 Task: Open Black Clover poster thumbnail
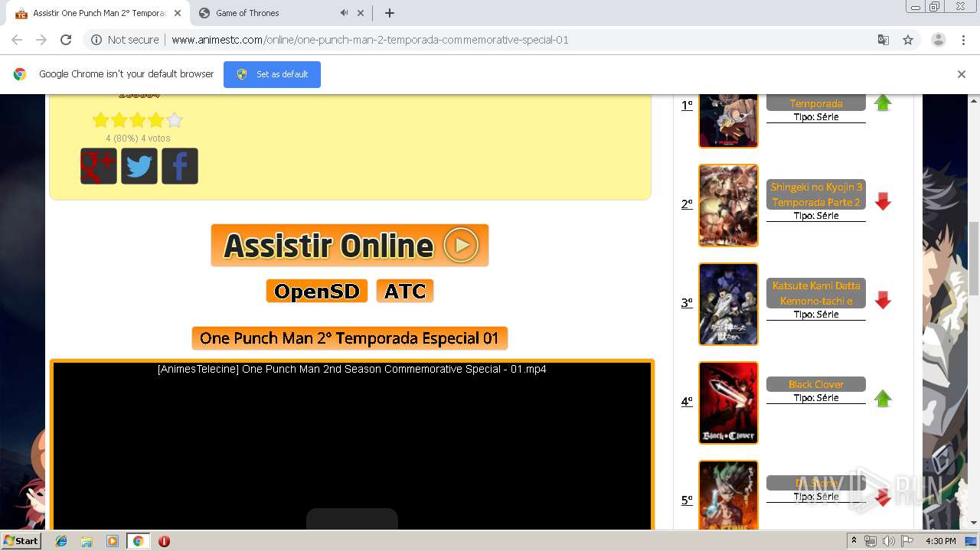728,403
